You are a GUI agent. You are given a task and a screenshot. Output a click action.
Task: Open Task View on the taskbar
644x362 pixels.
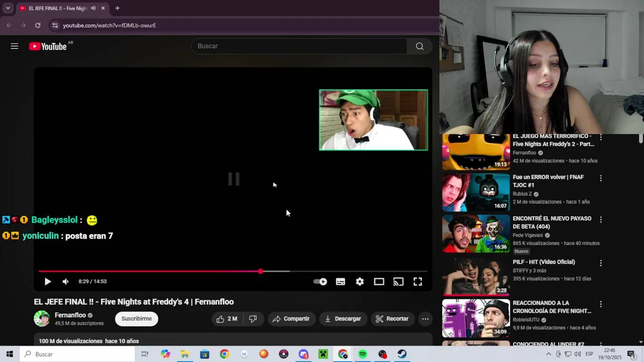point(145,354)
